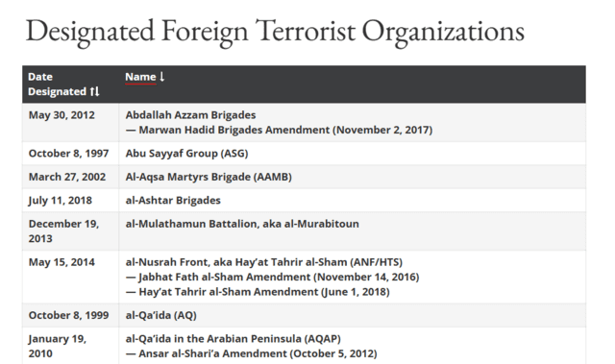This screenshot has height=364, width=615.
Task: Click the May 30, 2012 date cell
Action: tap(61, 115)
